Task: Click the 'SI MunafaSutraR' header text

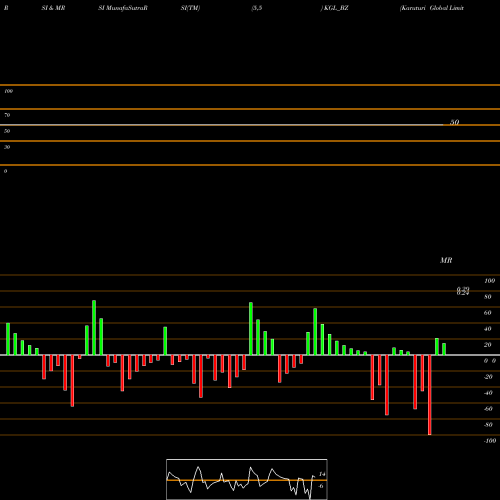Action: point(123,8)
